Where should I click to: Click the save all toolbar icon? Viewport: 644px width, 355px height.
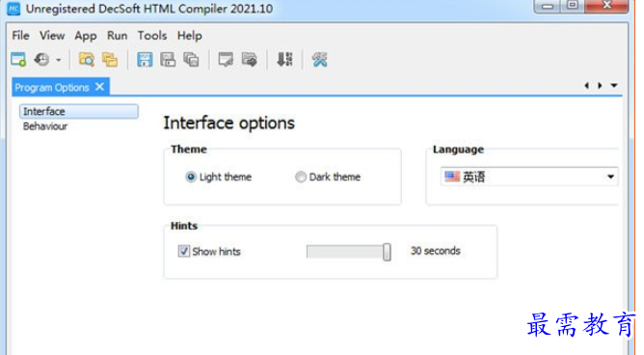click(x=191, y=60)
